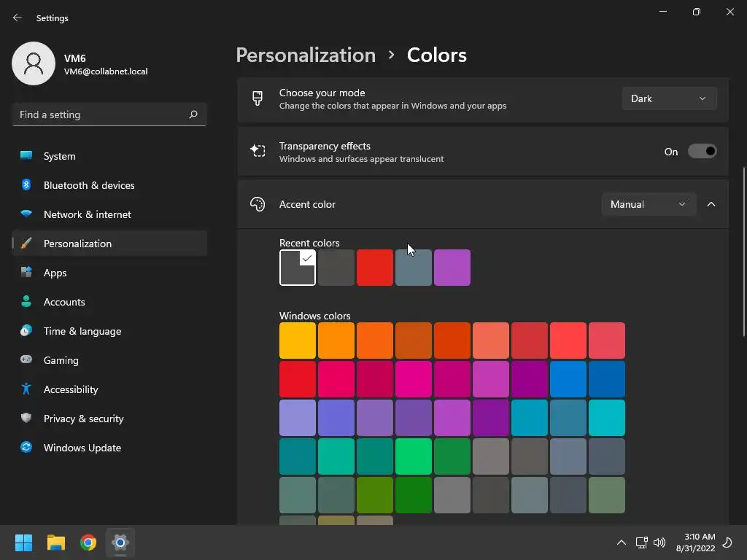
Task: Collapse the Accent color section
Action: (711, 204)
